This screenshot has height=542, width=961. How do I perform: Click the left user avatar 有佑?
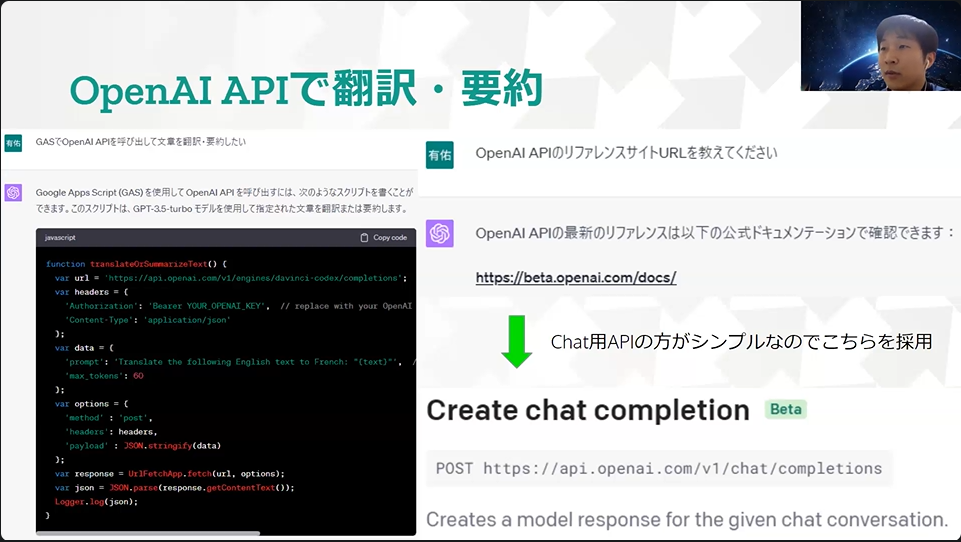point(13,143)
